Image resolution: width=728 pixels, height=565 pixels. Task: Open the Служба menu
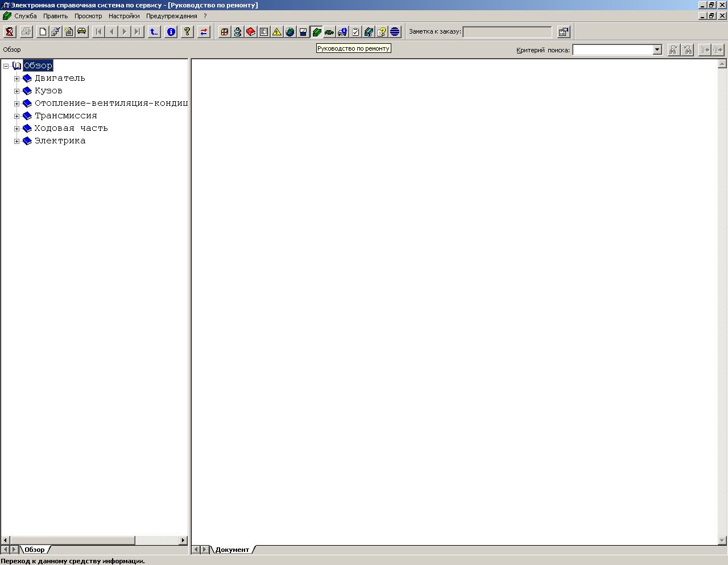(26, 16)
